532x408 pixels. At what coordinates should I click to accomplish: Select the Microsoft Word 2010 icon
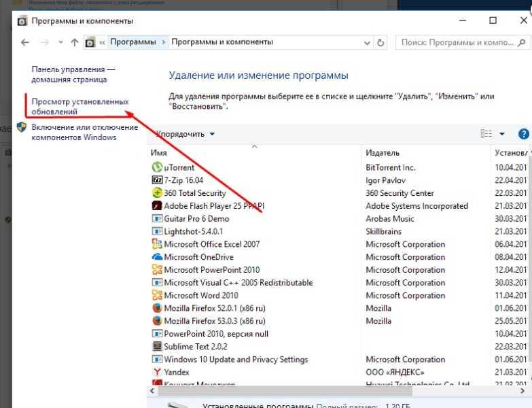point(157,295)
